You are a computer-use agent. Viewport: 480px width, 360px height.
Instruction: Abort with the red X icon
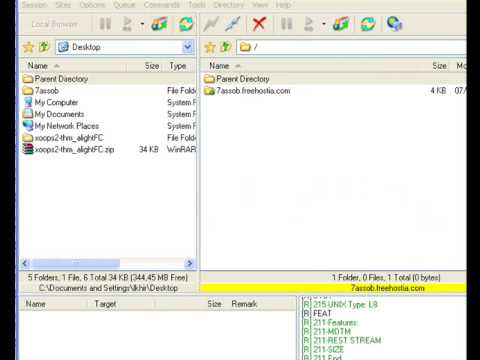259,24
